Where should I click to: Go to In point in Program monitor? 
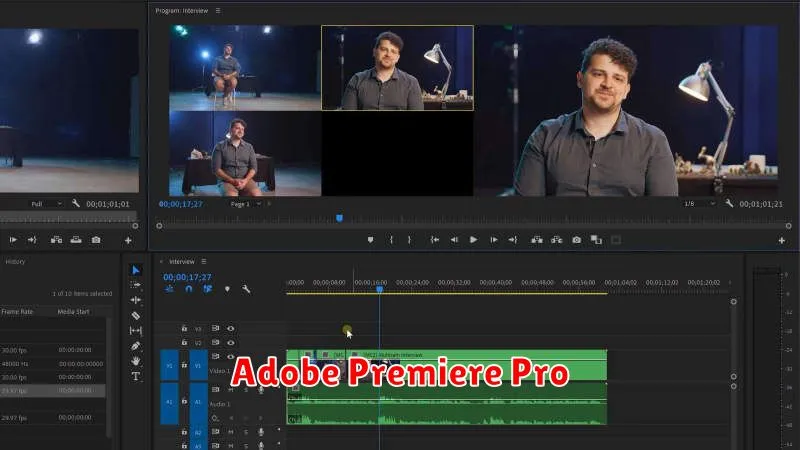click(434, 240)
